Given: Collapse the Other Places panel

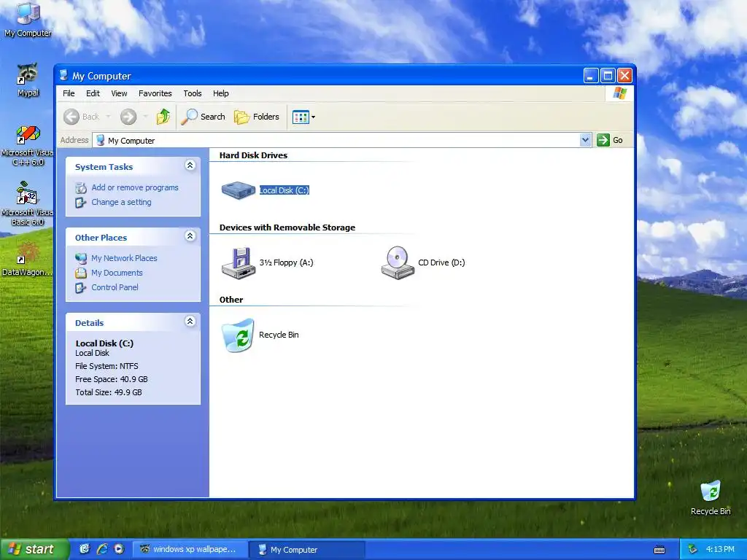Looking at the screenshot, I should (x=190, y=236).
